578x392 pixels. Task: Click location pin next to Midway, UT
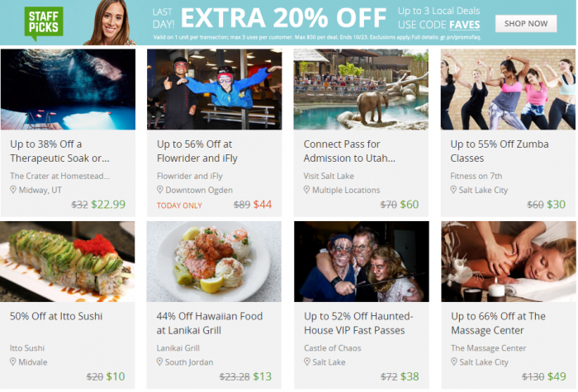13,190
